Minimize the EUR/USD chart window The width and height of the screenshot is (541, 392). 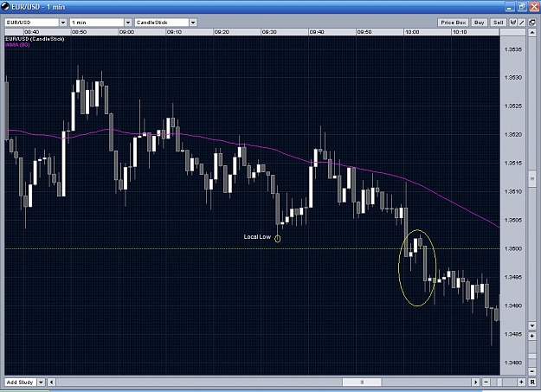tap(509, 7)
